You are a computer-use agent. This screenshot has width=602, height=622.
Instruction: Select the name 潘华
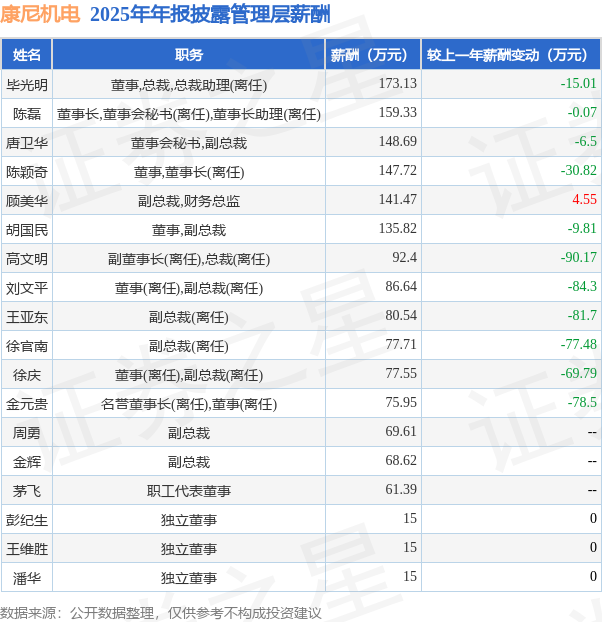point(27,578)
